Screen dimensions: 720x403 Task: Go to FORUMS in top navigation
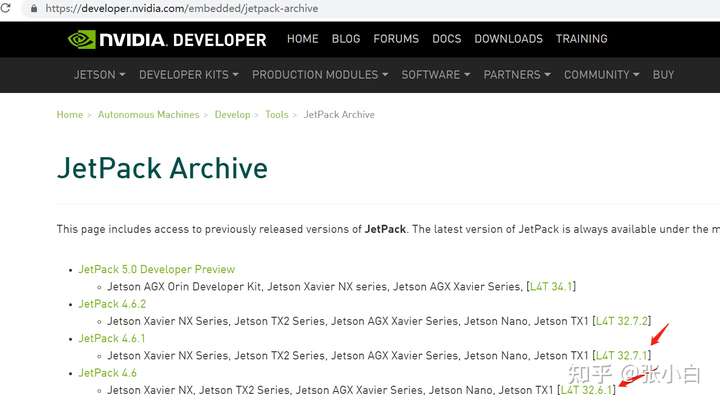tap(396, 39)
